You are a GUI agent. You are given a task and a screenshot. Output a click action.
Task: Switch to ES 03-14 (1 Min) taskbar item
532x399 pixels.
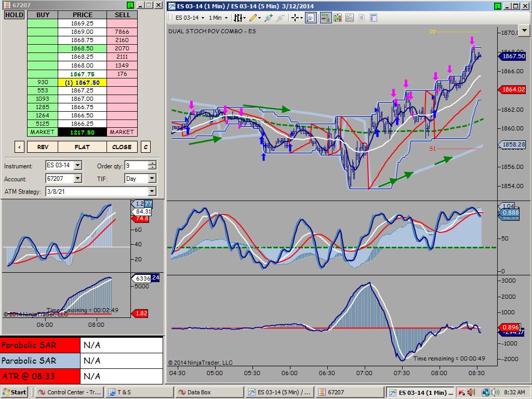click(x=420, y=392)
